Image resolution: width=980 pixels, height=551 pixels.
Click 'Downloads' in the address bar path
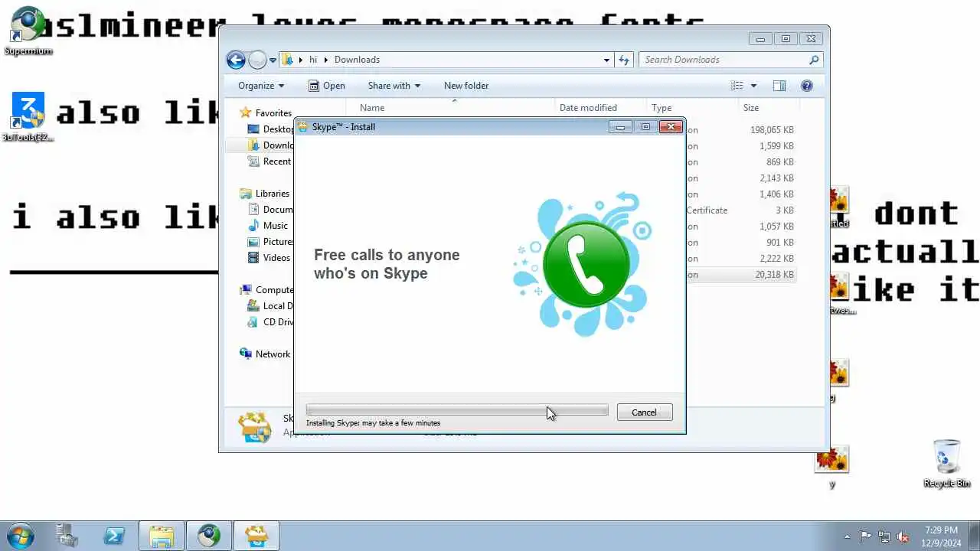pos(357,60)
